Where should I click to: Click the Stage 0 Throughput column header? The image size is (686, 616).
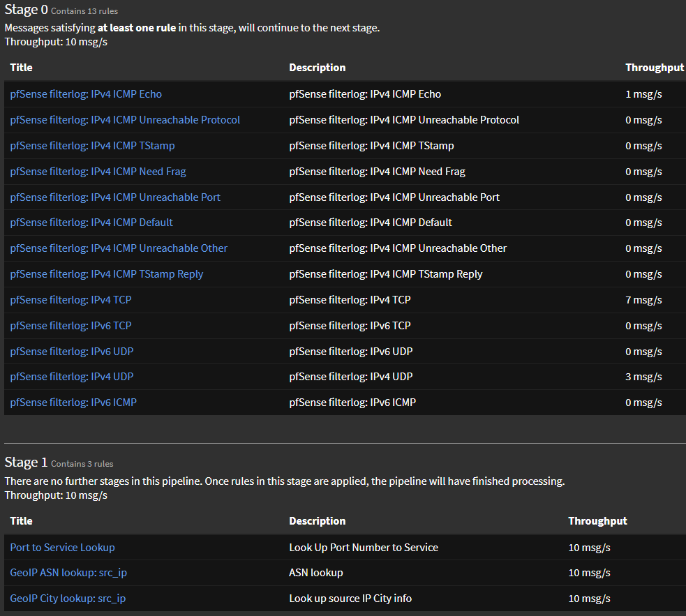pyautogui.click(x=654, y=68)
